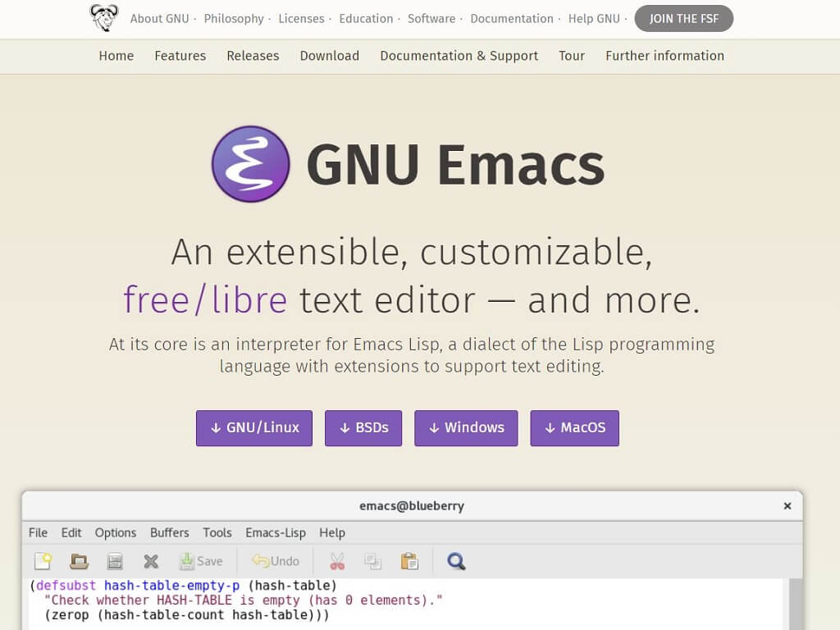
Task: Click the X kill-buffer icon in Emacs toolbar
Action: click(x=151, y=561)
